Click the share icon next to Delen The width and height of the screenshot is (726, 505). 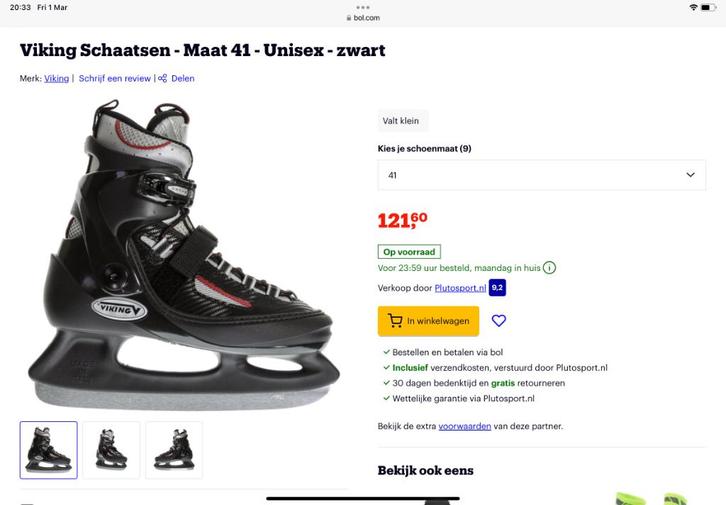point(163,78)
